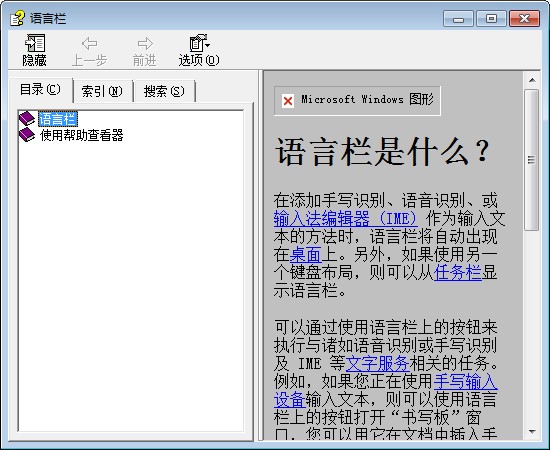This screenshot has width=550, height=450.
Task: Click the purple book icon beside 语言栏
Action: [x=27, y=119]
